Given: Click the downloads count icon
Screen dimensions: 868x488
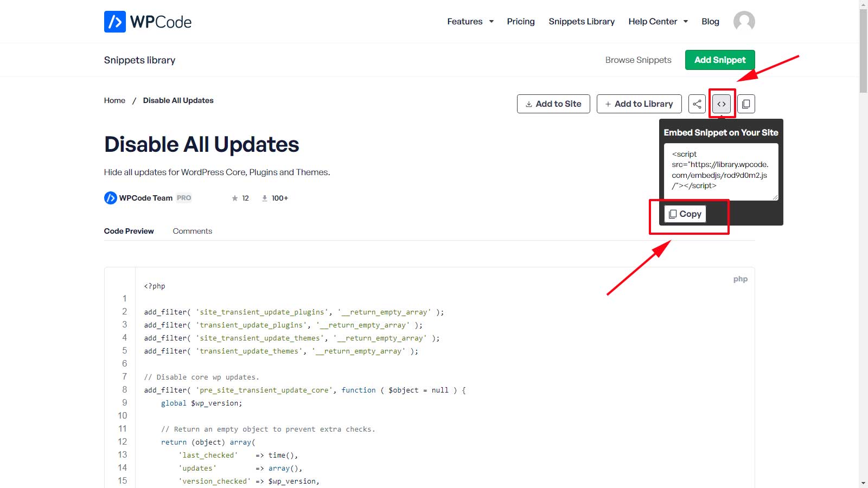Looking at the screenshot, I should pyautogui.click(x=265, y=198).
